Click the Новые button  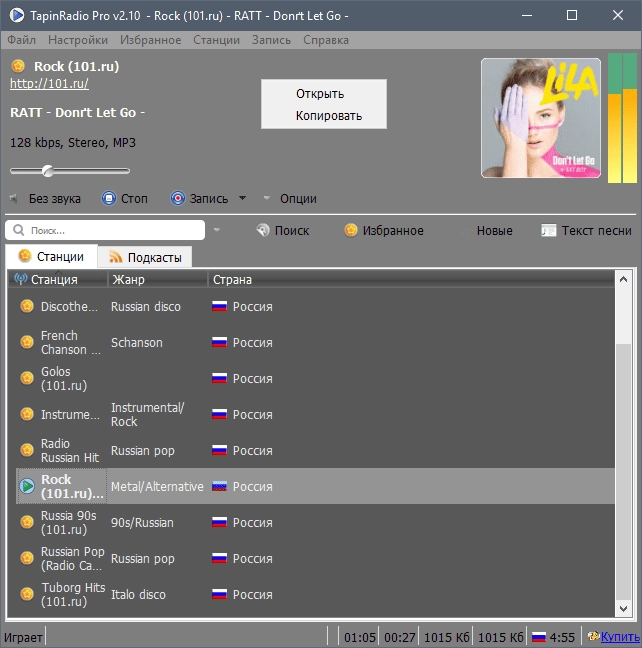(494, 230)
